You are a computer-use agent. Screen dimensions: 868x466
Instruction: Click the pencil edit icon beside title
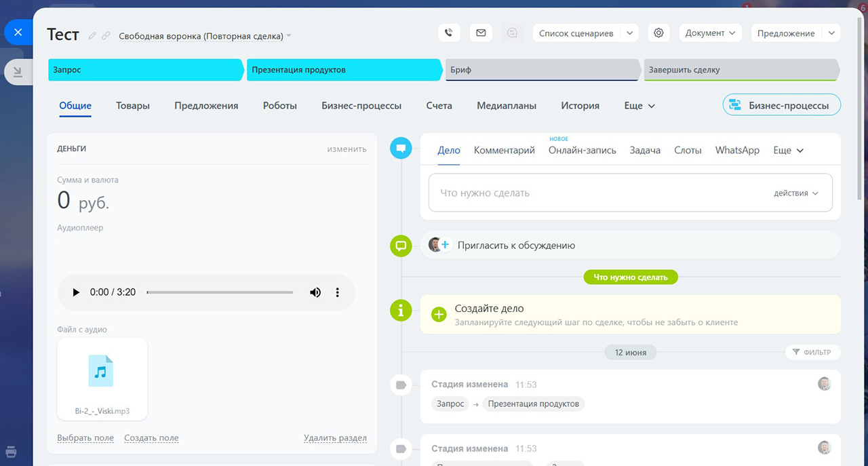point(92,36)
